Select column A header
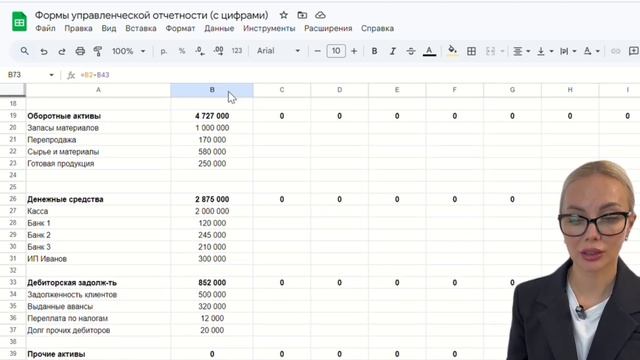640x360 pixels. click(x=98, y=90)
